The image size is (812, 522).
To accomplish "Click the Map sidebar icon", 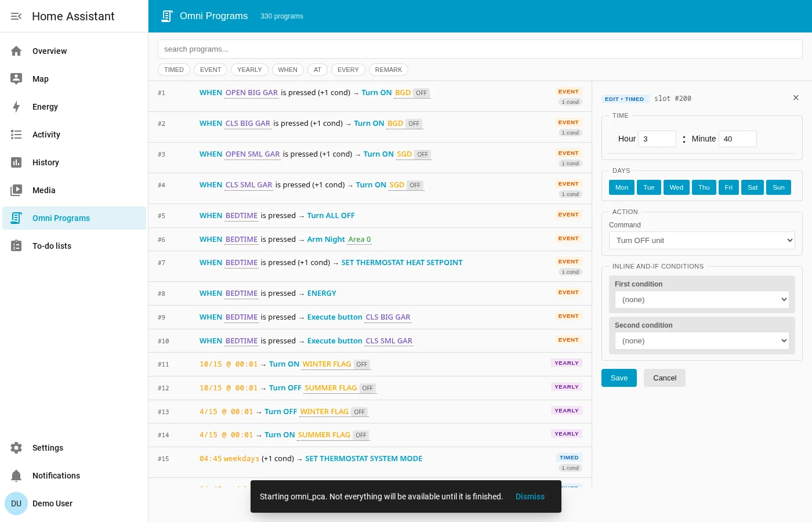I will [16, 79].
